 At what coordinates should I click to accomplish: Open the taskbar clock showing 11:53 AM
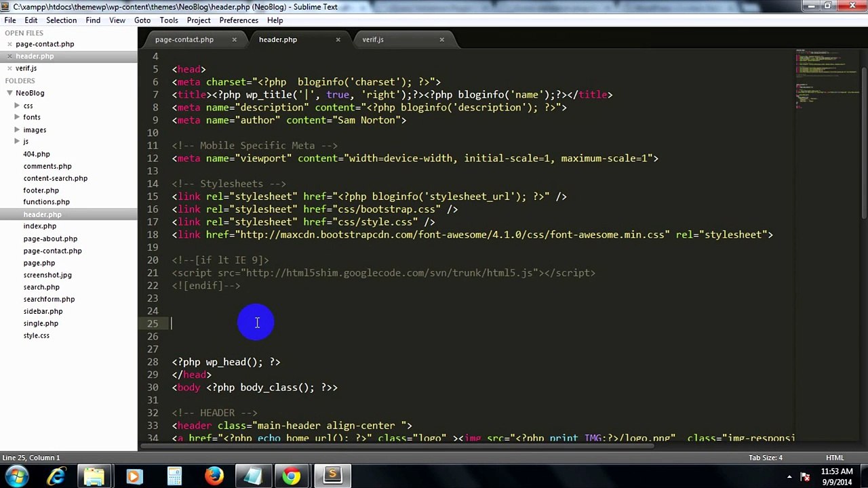[x=836, y=476]
